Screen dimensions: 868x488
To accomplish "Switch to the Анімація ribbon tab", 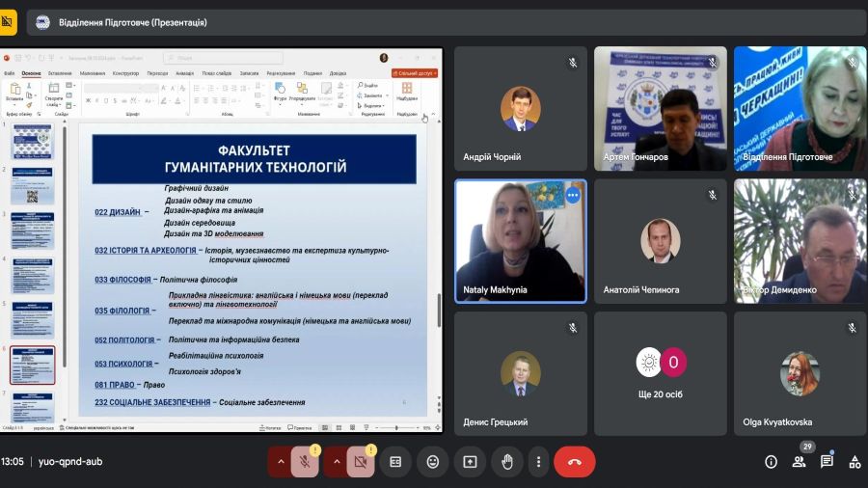I will tap(185, 73).
